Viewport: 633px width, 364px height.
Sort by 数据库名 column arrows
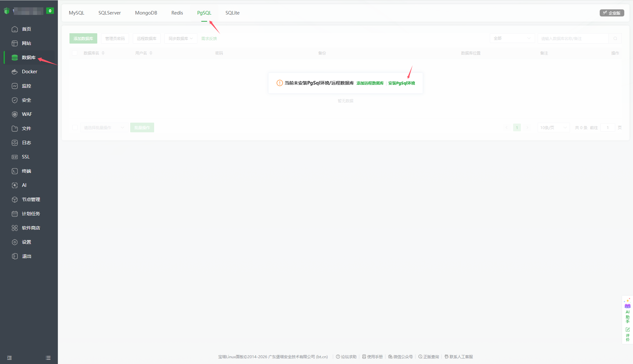point(103,53)
